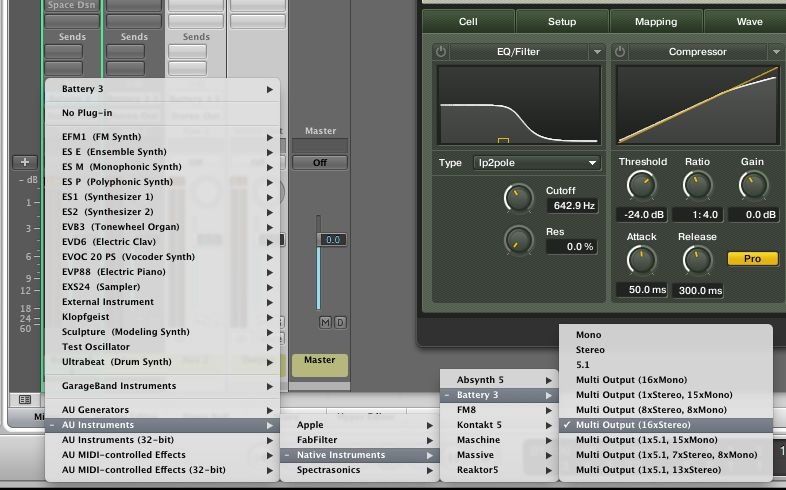This screenshot has height=490, width=786.
Task: Click the Res knob
Action: click(518, 239)
